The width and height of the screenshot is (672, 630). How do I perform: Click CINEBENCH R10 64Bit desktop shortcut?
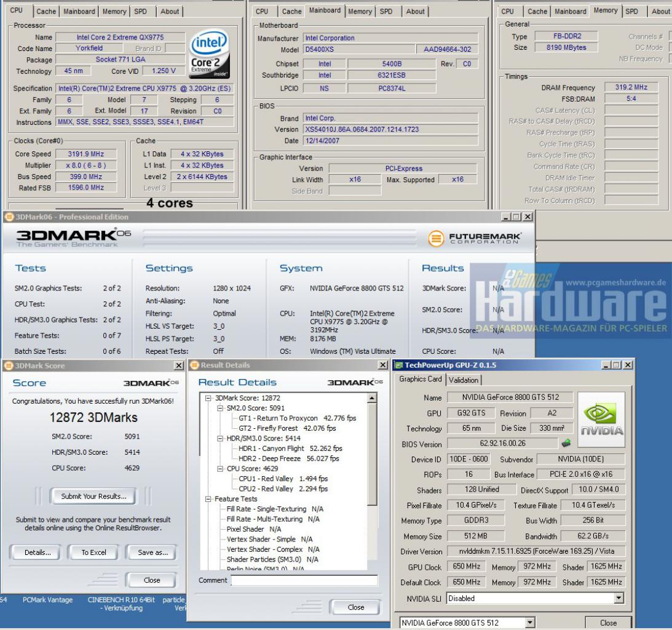[121, 604]
